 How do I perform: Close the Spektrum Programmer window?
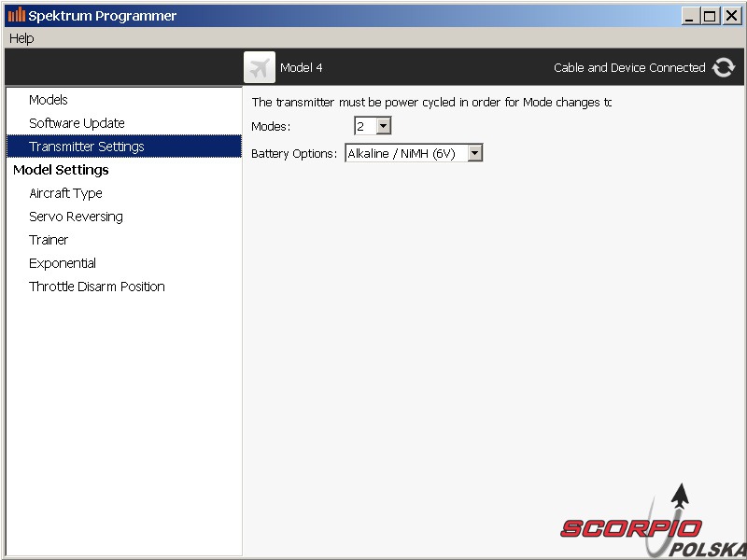[x=731, y=16]
